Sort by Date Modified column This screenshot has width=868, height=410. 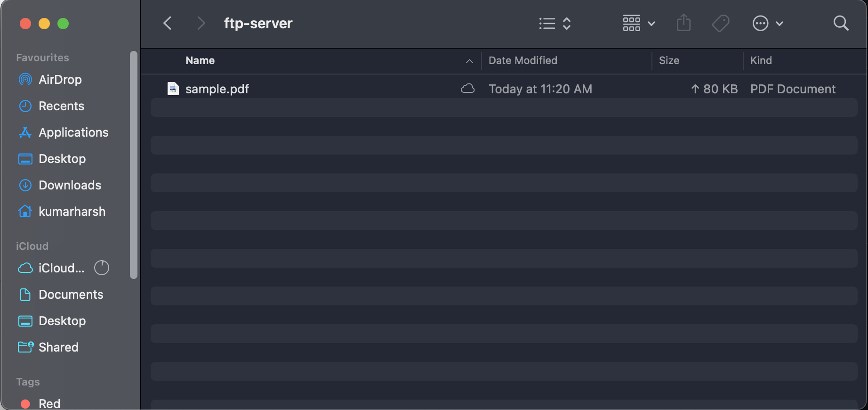tap(522, 60)
